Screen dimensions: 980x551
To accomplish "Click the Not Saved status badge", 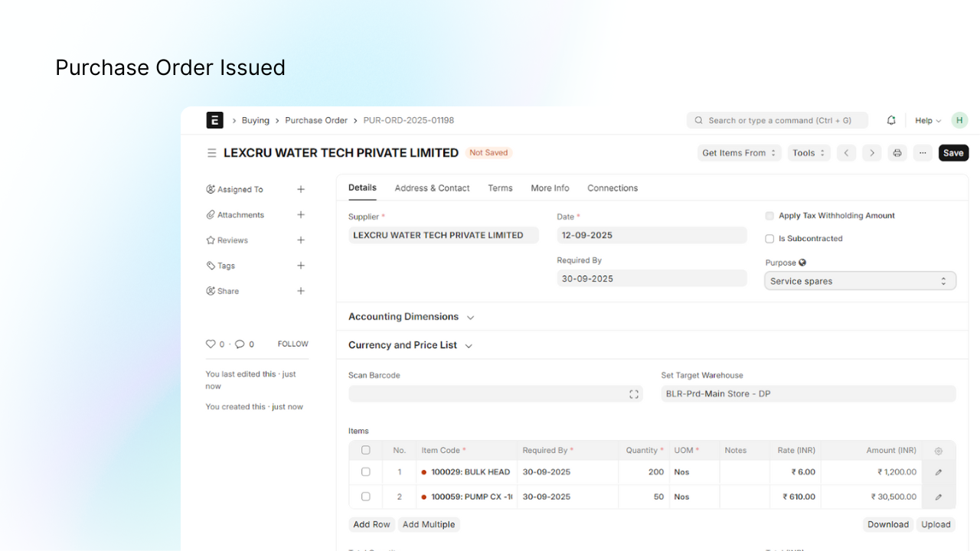I will (488, 153).
